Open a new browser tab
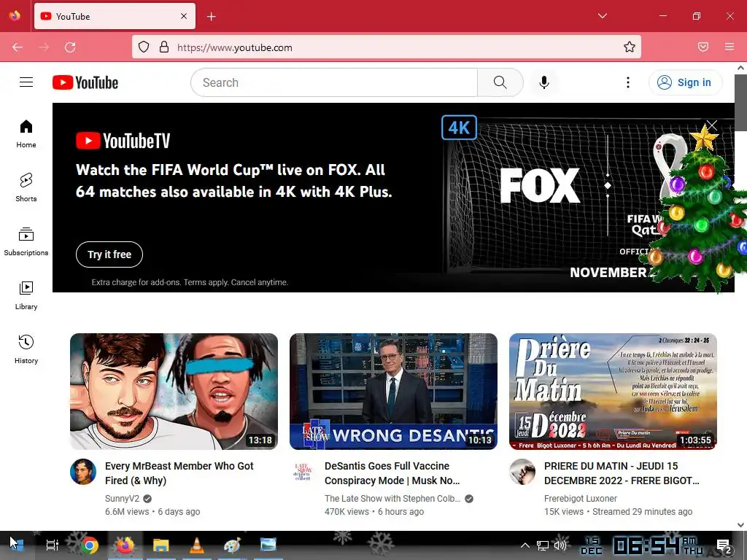This screenshot has width=747, height=560. (212, 17)
